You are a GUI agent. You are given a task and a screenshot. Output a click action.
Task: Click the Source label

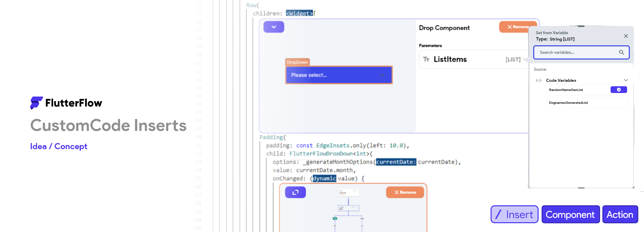(x=540, y=69)
